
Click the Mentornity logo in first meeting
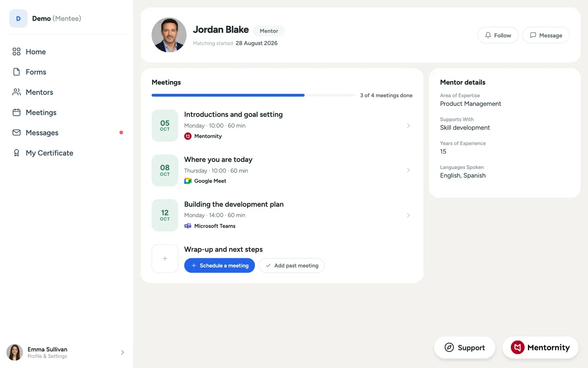188,136
